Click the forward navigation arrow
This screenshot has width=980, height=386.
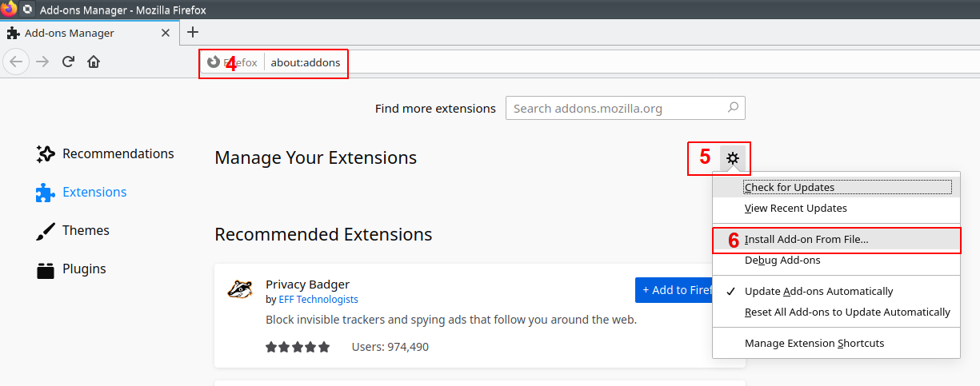(x=42, y=62)
